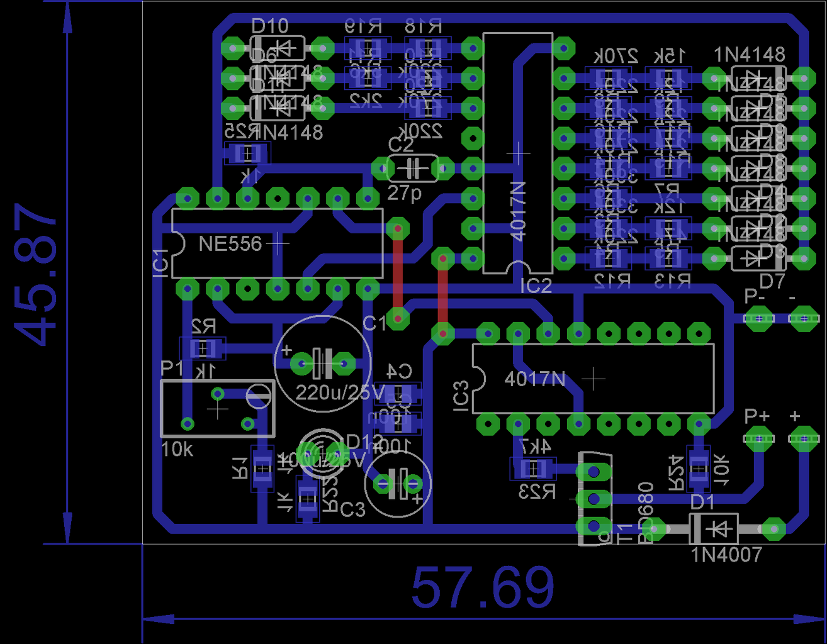This screenshot has width=827, height=644.
Task: Select the IC1 designator label
Action: [x=161, y=263]
